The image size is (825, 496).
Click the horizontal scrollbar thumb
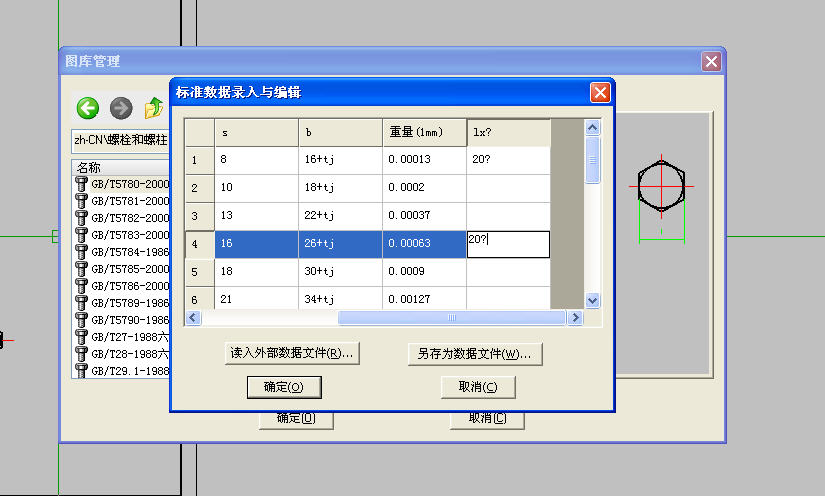[x=451, y=317]
